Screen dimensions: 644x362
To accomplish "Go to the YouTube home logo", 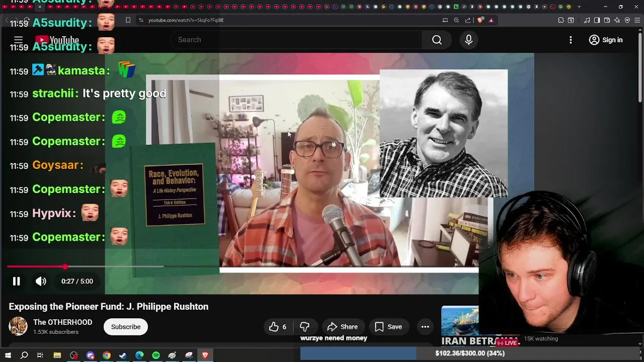I will pyautogui.click(x=57, y=40).
